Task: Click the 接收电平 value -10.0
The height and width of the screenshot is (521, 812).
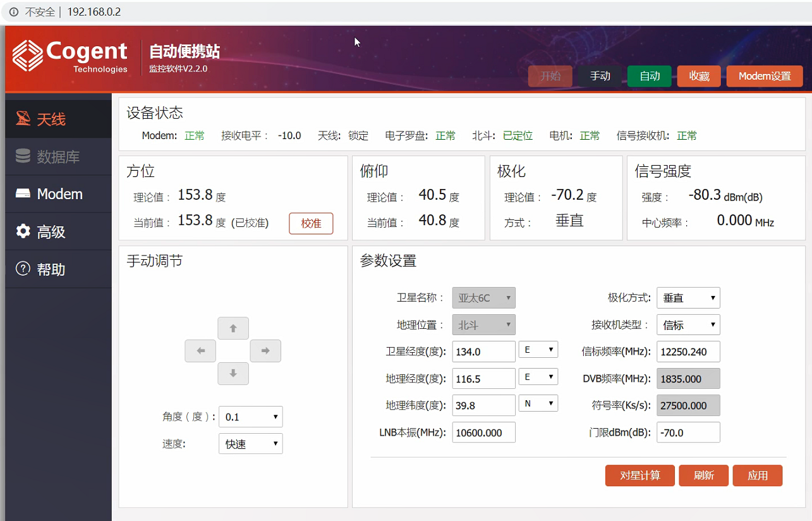Action: click(x=289, y=135)
